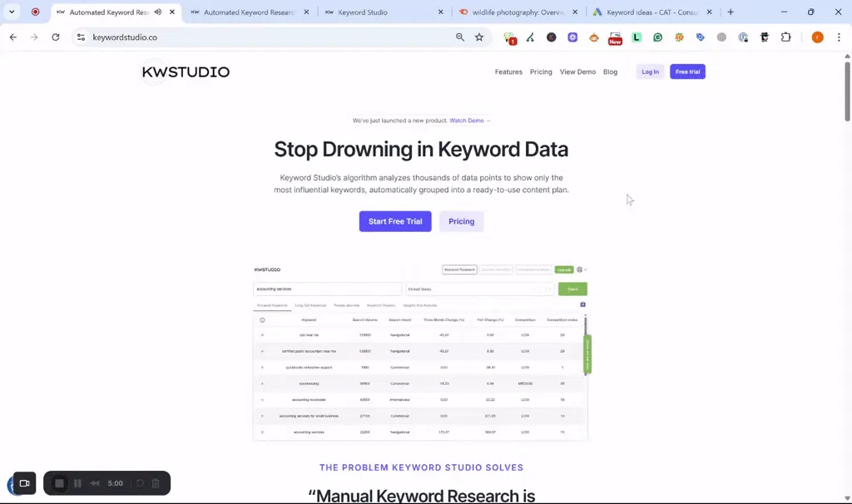
Task: Open the zoom magnifier icon in address bar
Action: 459,37
